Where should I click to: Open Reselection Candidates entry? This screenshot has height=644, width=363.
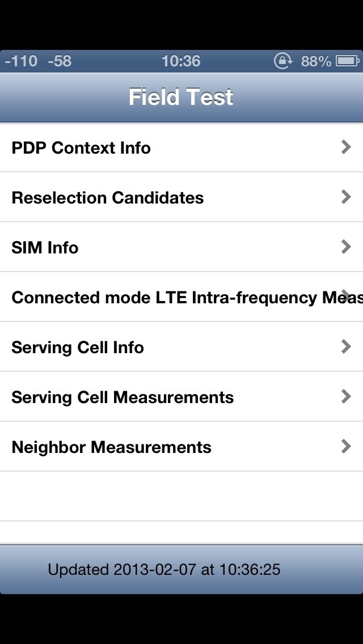coord(108,198)
